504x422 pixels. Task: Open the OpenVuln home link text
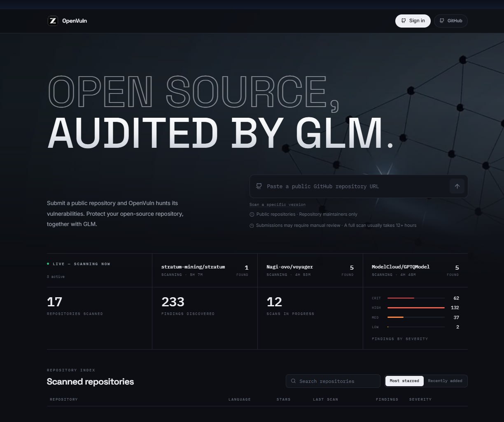[75, 21]
